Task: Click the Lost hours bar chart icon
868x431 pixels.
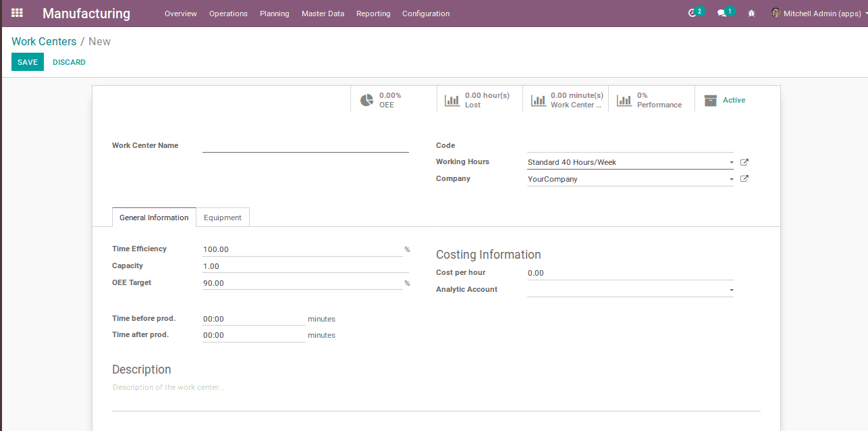Action: pos(452,100)
